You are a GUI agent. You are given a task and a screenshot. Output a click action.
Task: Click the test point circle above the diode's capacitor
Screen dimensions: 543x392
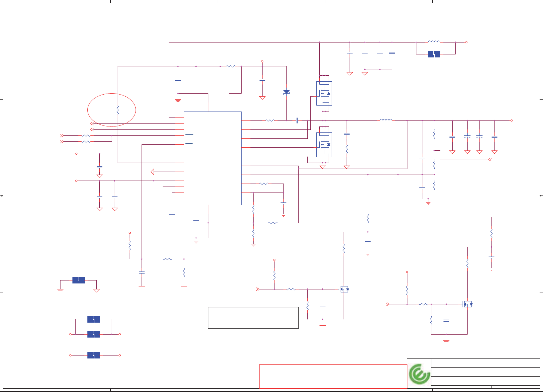tap(262, 61)
